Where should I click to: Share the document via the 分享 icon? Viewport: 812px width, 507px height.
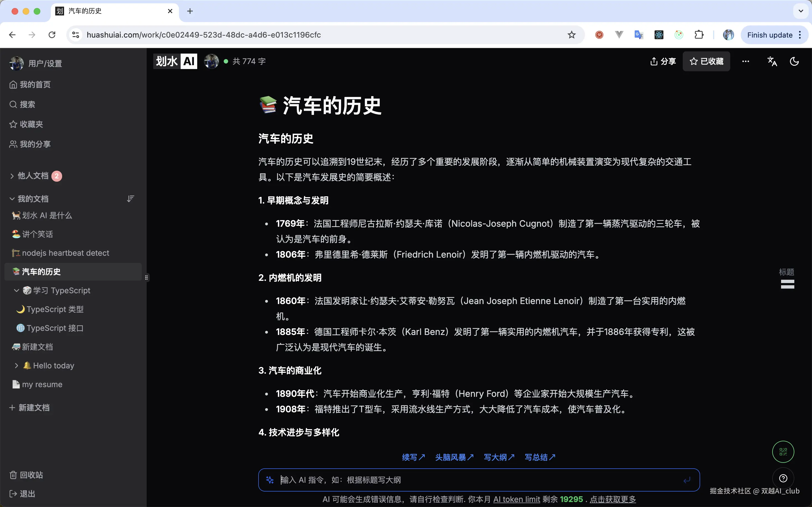(663, 61)
